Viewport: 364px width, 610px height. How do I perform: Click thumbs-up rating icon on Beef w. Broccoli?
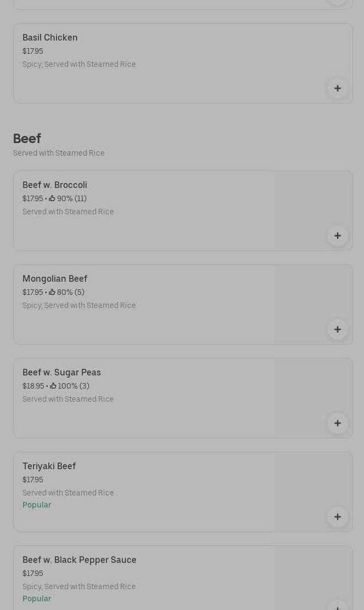click(x=52, y=198)
